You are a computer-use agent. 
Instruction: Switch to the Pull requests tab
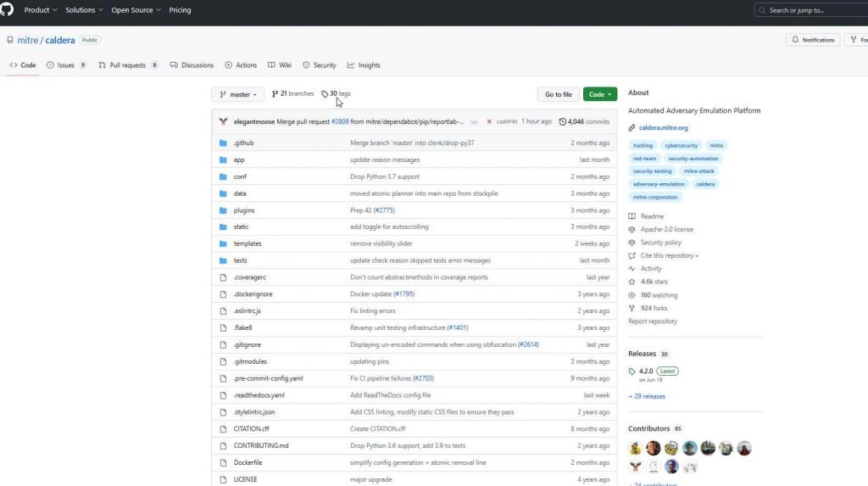pyautogui.click(x=129, y=65)
